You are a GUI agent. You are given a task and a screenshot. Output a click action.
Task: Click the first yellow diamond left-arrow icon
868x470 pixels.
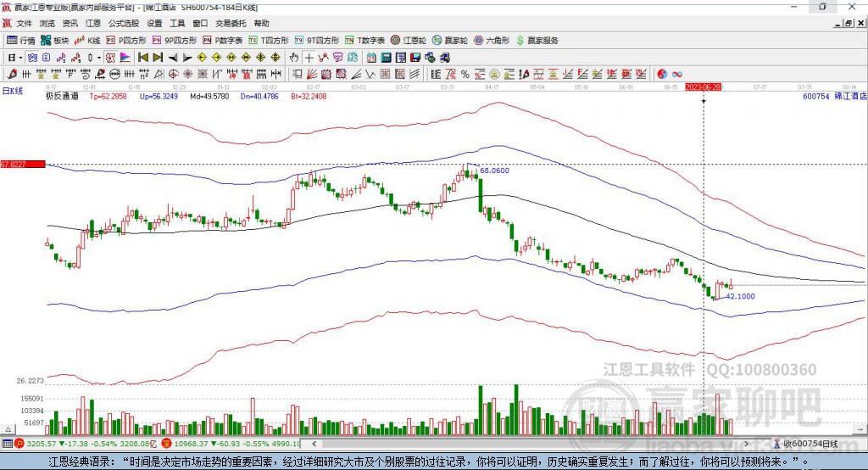202,58
